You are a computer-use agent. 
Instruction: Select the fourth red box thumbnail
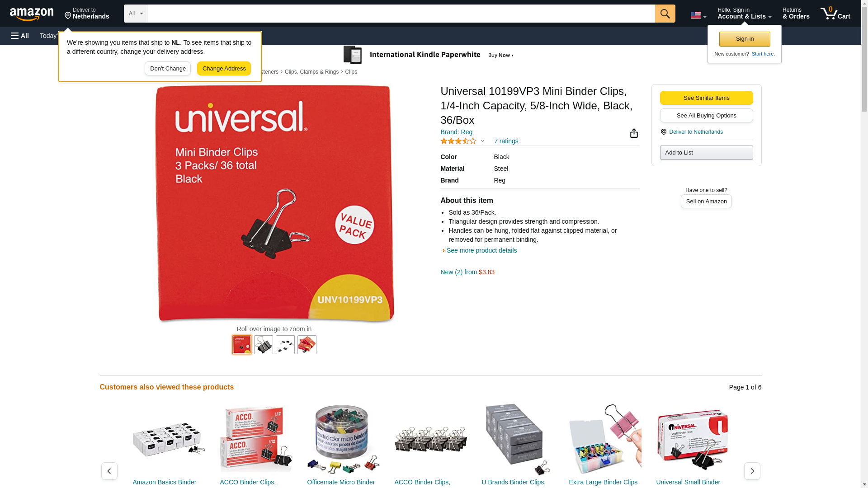pos(307,345)
